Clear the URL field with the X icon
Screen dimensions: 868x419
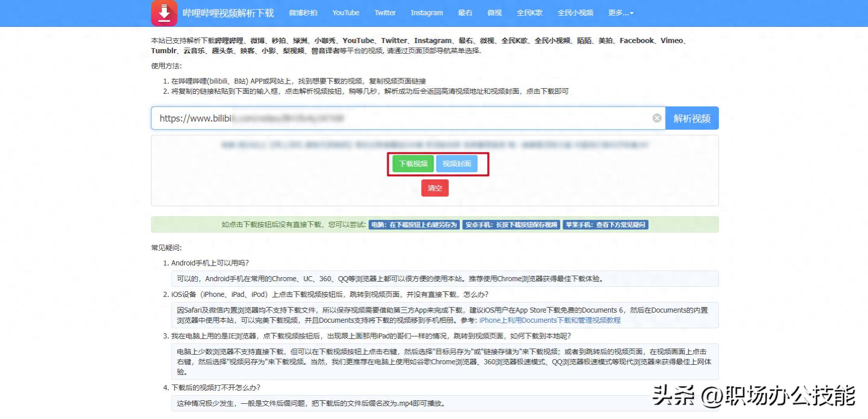657,118
